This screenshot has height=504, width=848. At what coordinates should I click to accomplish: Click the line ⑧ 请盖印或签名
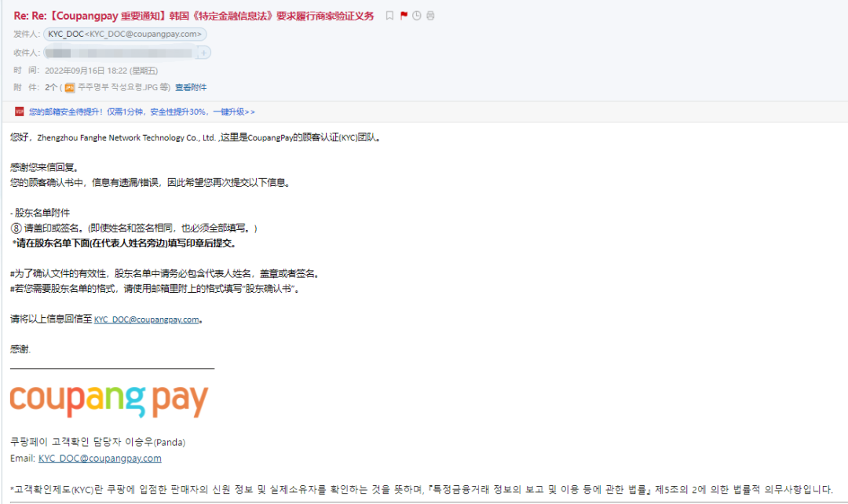pyautogui.click(x=134, y=228)
